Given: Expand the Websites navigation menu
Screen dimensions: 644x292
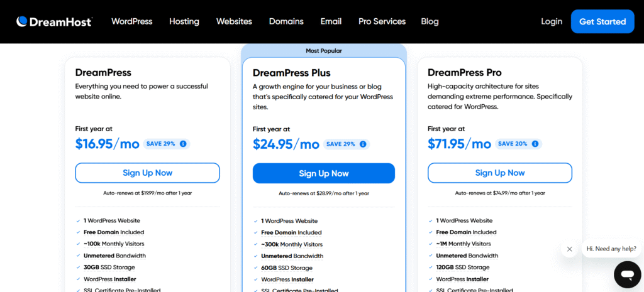Looking at the screenshot, I should [234, 21].
